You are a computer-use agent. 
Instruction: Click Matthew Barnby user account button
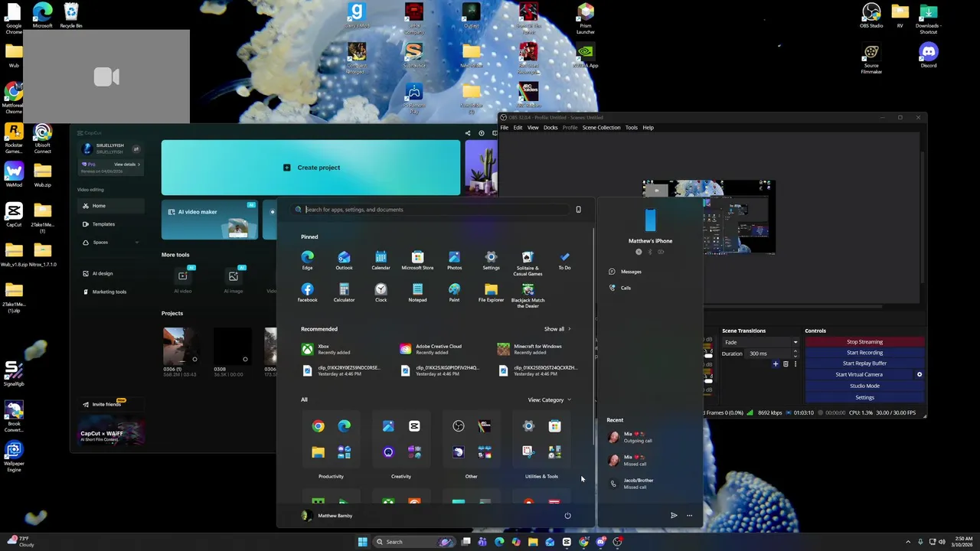(x=327, y=516)
